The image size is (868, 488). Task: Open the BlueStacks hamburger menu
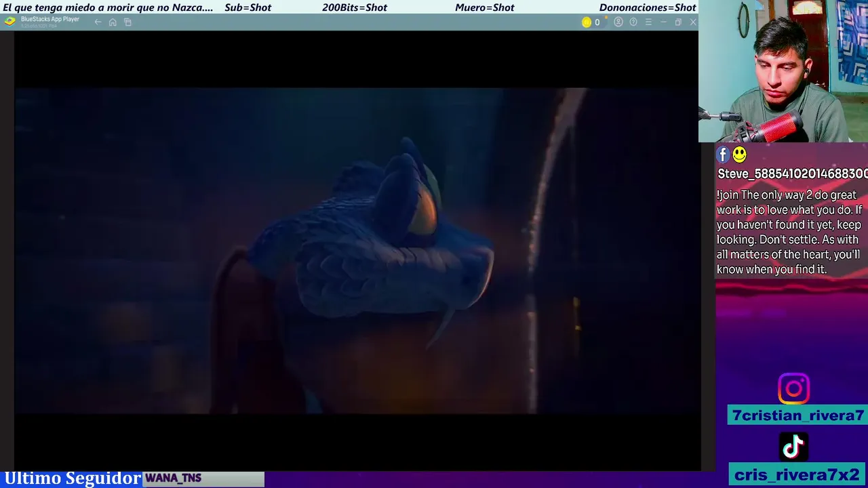[648, 22]
